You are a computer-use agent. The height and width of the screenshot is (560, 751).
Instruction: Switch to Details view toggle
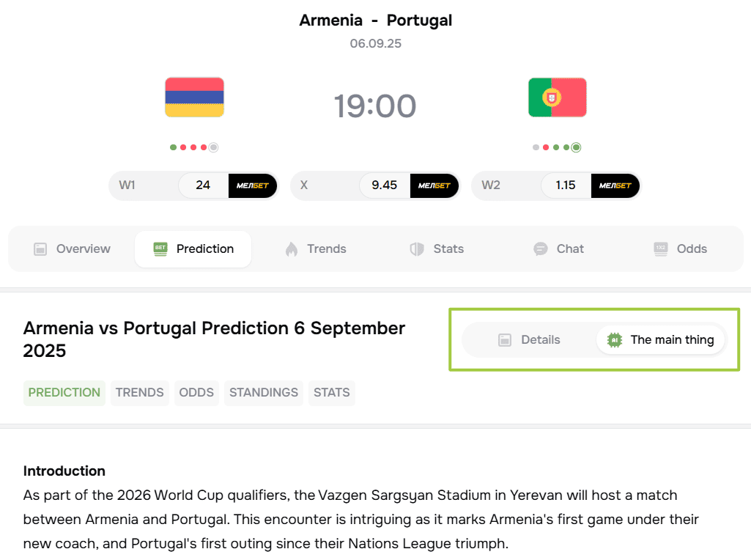tap(529, 340)
